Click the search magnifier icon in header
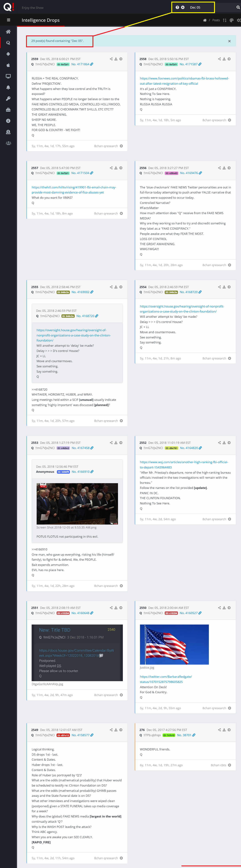This screenshot has width=241, height=868. coord(238,7)
